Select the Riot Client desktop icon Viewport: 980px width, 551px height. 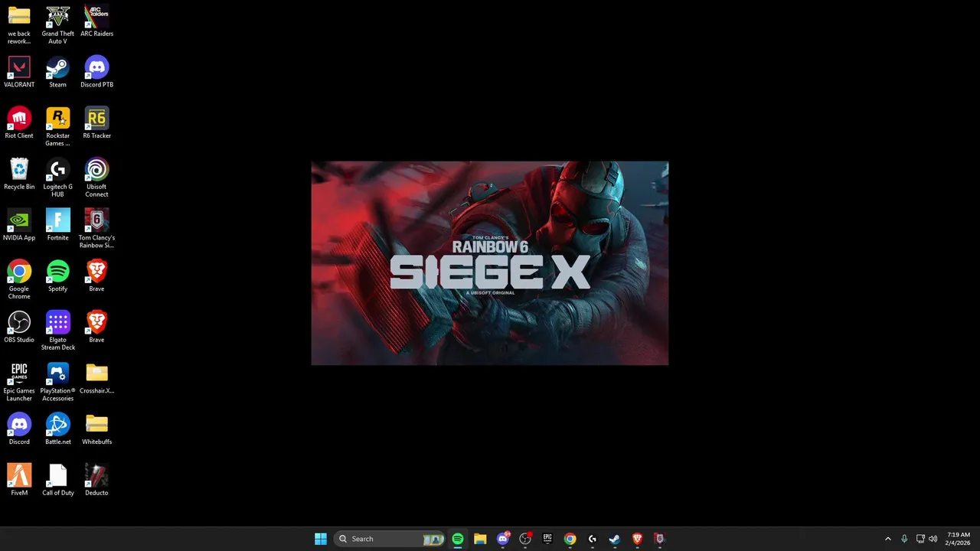pyautogui.click(x=19, y=123)
